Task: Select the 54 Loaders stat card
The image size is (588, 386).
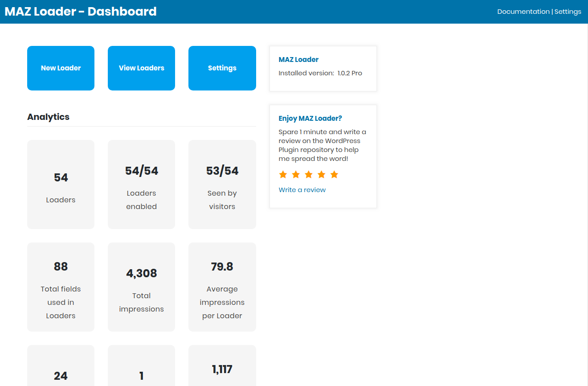Action: coord(61,185)
